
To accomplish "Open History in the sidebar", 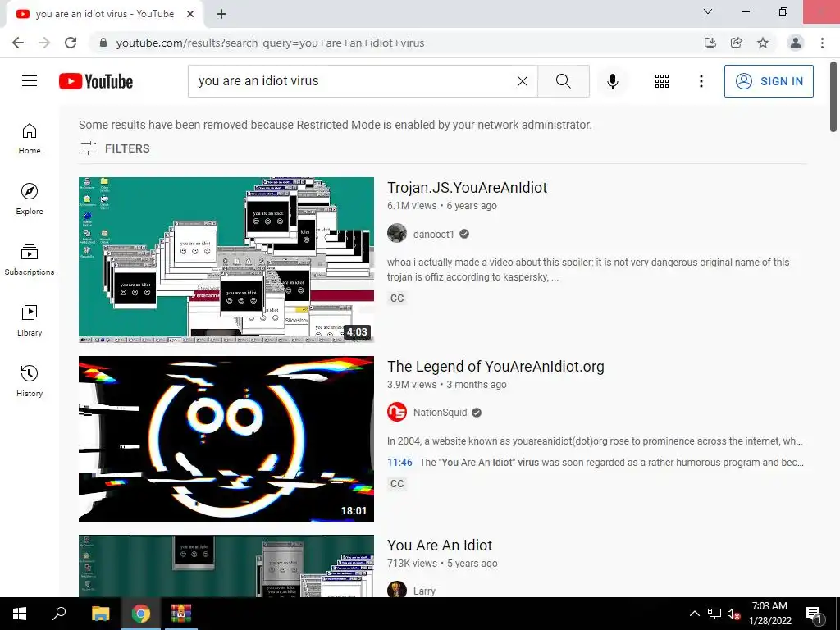I will point(30,381).
